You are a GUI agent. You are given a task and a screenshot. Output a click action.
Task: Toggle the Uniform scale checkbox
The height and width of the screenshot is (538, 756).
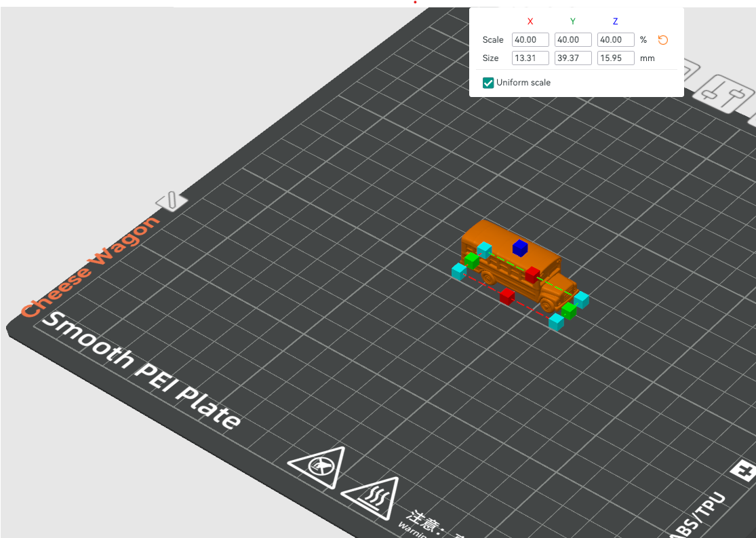[x=488, y=83]
